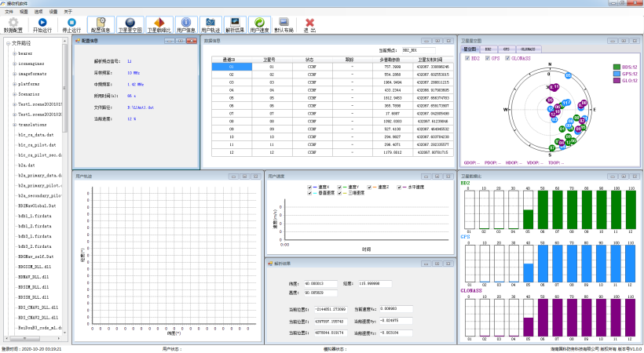The height and width of the screenshot is (353, 644).
Task: Close the 配置信息 sub-window
Action: tap(192, 41)
